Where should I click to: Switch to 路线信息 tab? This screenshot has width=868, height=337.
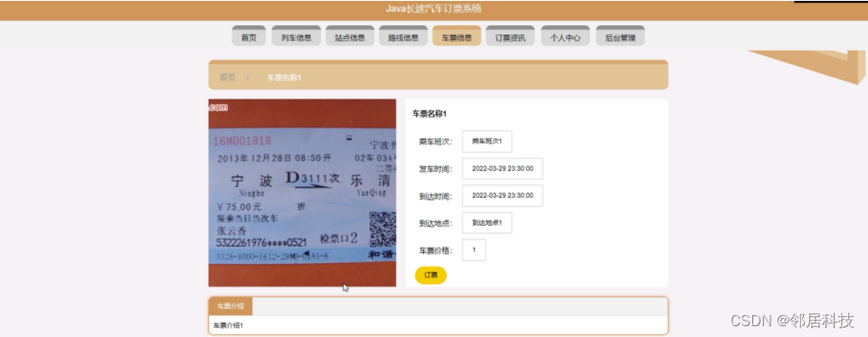click(x=403, y=36)
